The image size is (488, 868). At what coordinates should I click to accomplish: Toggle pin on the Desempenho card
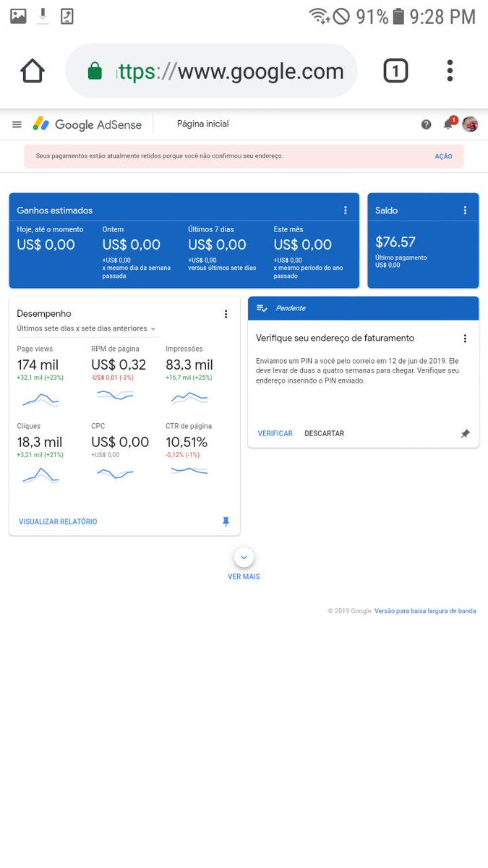click(226, 522)
